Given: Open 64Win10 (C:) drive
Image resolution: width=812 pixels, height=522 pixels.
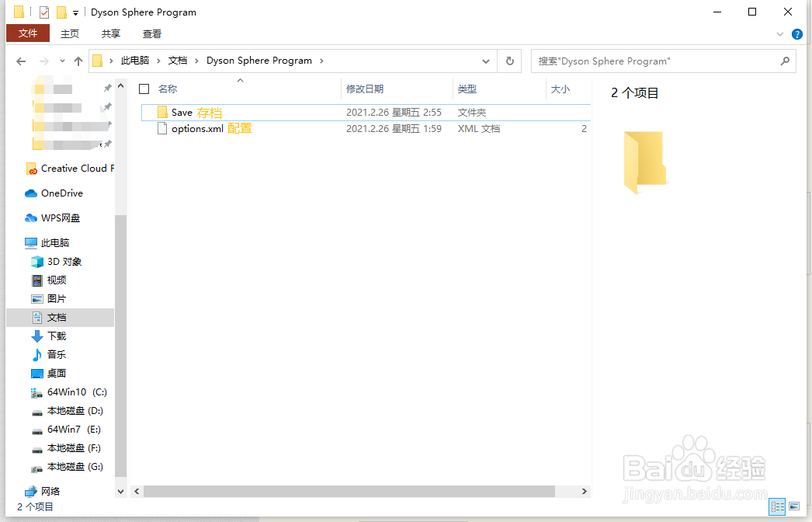Looking at the screenshot, I should tap(69, 392).
